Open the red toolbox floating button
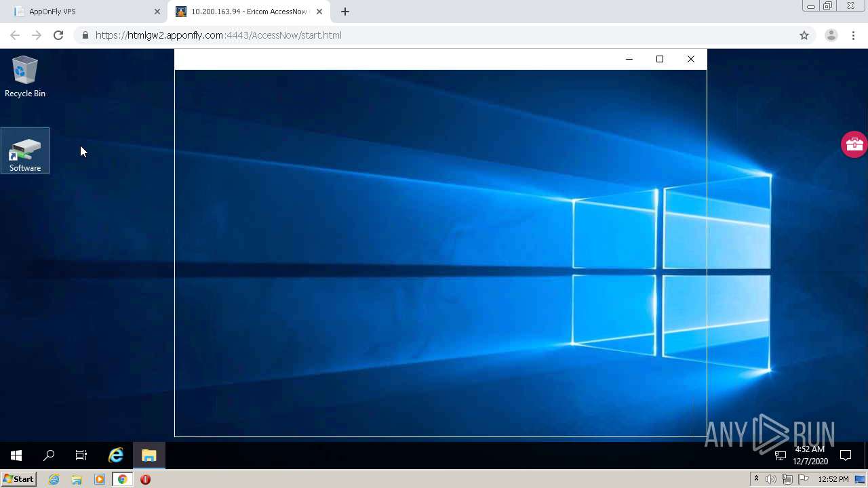This screenshot has width=868, height=488. coord(854,144)
